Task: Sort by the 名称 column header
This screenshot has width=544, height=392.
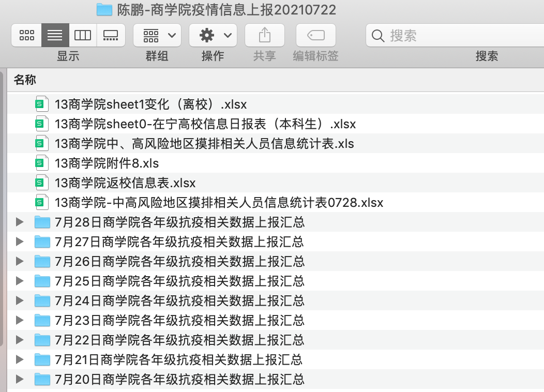Action: point(25,80)
